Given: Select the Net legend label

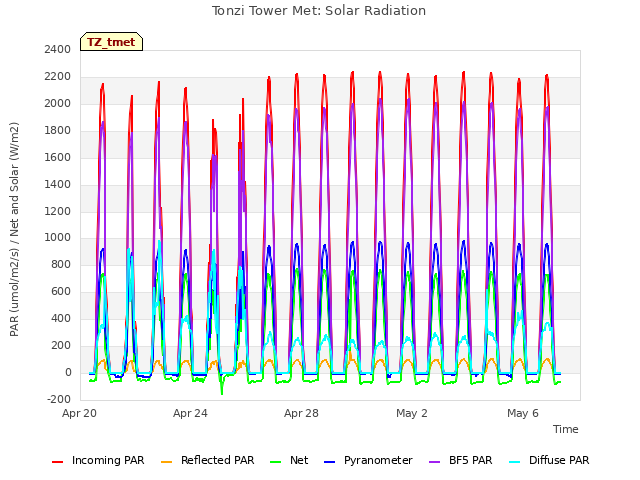Looking at the screenshot, I should (x=299, y=460).
